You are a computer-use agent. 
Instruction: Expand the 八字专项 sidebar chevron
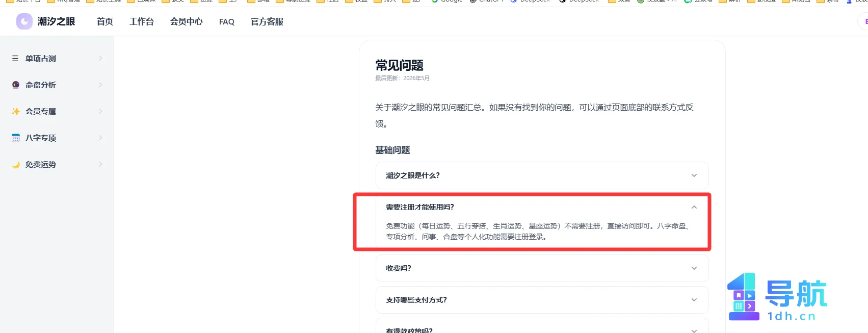click(100, 138)
